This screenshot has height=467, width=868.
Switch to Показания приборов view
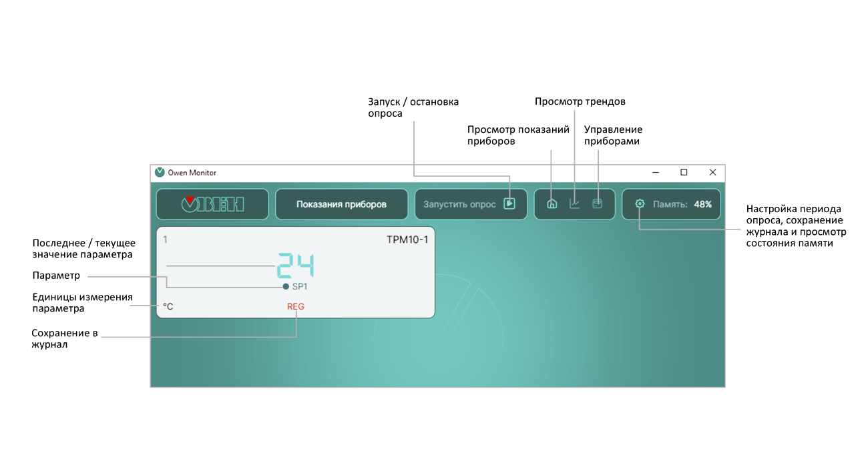[x=341, y=203]
